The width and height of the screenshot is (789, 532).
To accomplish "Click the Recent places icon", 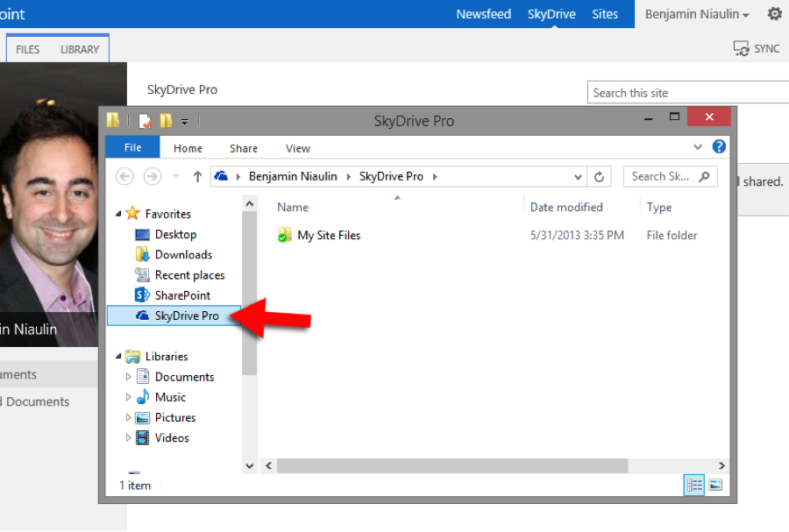I will [x=142, y=274].
